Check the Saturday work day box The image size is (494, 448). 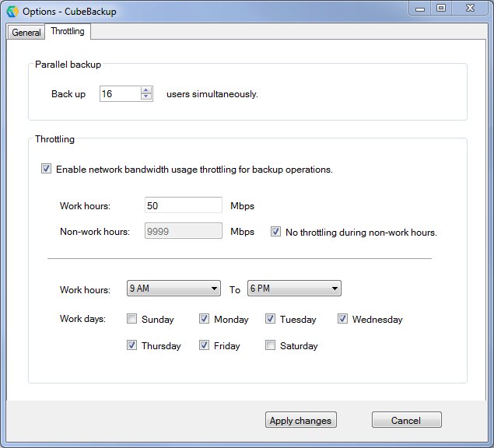270,345
